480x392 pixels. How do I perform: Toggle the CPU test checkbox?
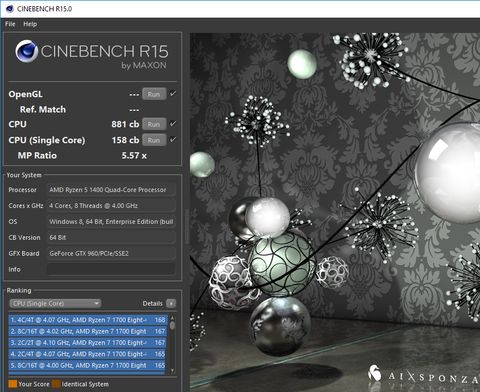click(x=173, y=124)
